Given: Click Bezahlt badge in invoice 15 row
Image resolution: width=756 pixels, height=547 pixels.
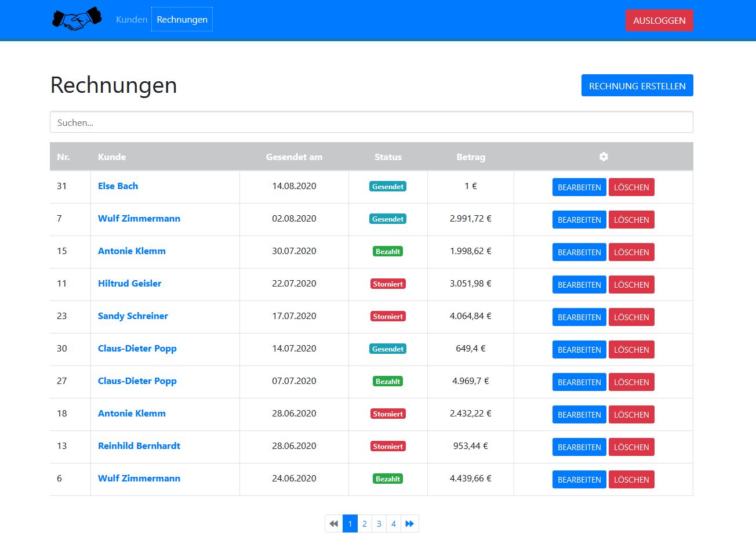Looking at the screenshot, I should point(388,251).
